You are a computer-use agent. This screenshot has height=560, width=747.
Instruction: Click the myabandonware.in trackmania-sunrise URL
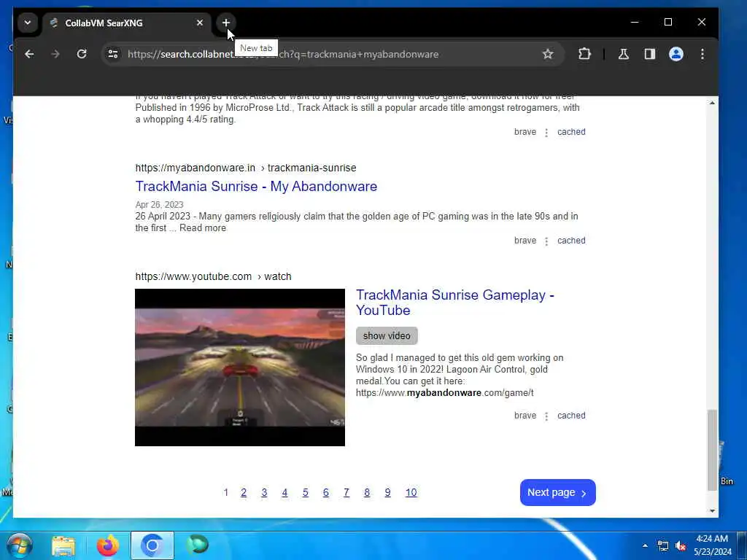246,168
